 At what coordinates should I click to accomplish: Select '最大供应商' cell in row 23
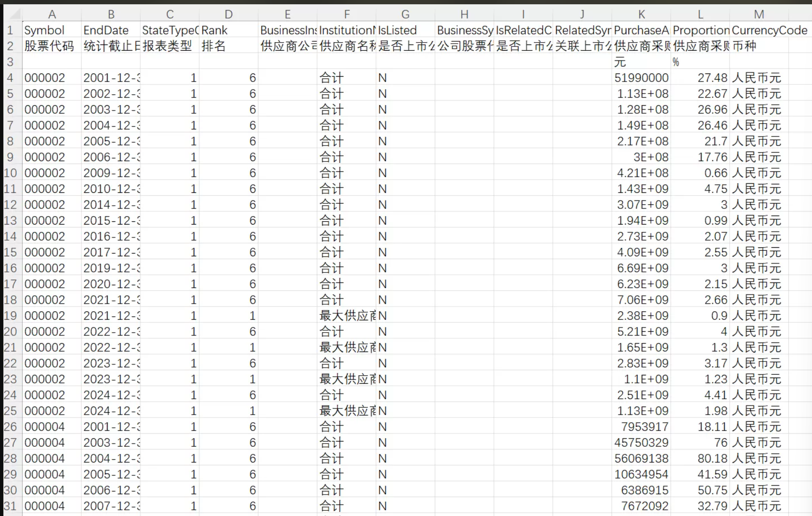(347, 379)
